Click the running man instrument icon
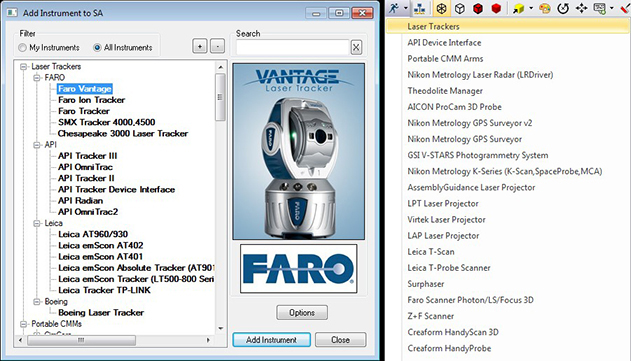The height and width of the screenshot is (361, 631). point(394,8)
